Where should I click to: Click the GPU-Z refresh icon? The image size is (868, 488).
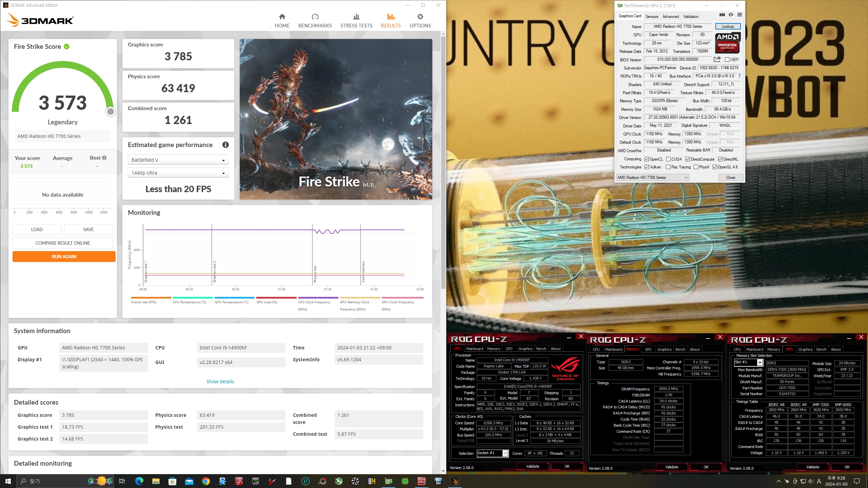(x=731, y=15)
